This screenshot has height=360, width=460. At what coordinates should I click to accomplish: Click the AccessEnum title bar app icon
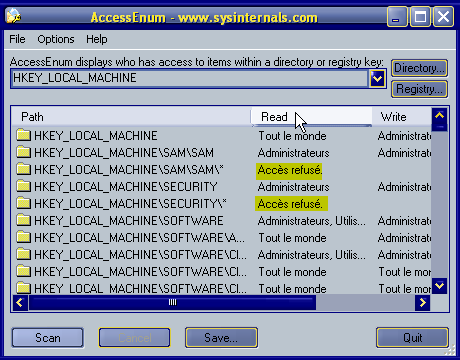[13, 16]
